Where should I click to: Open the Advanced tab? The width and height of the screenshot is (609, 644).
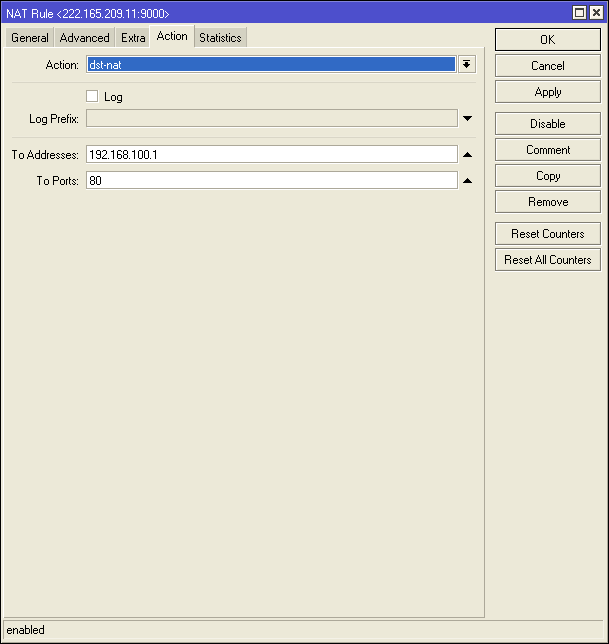pos(84,38)
